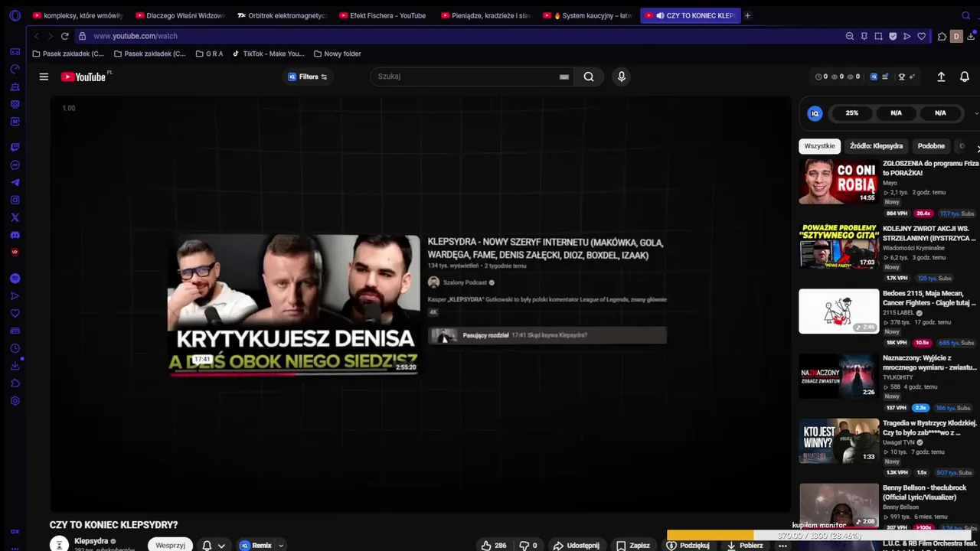
Task: Open the 'CO ONI ROBIĄ' video thumbnail
Action: 839,181
